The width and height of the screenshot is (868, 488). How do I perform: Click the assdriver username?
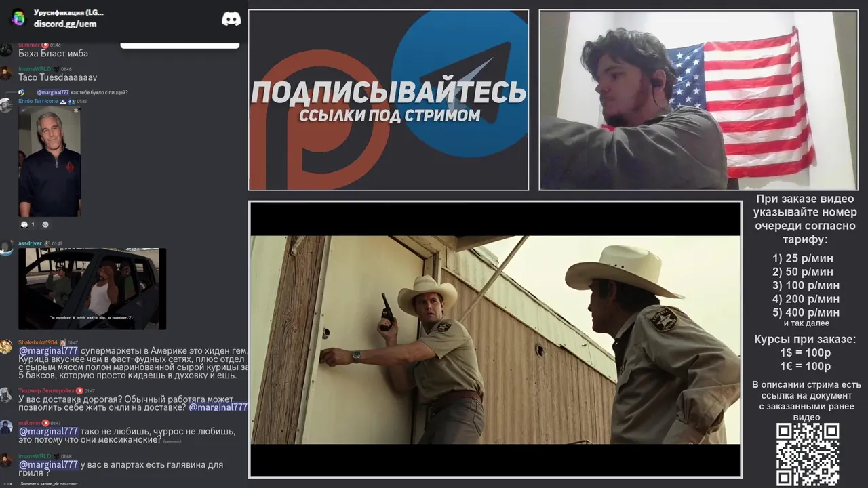(30, 243)
